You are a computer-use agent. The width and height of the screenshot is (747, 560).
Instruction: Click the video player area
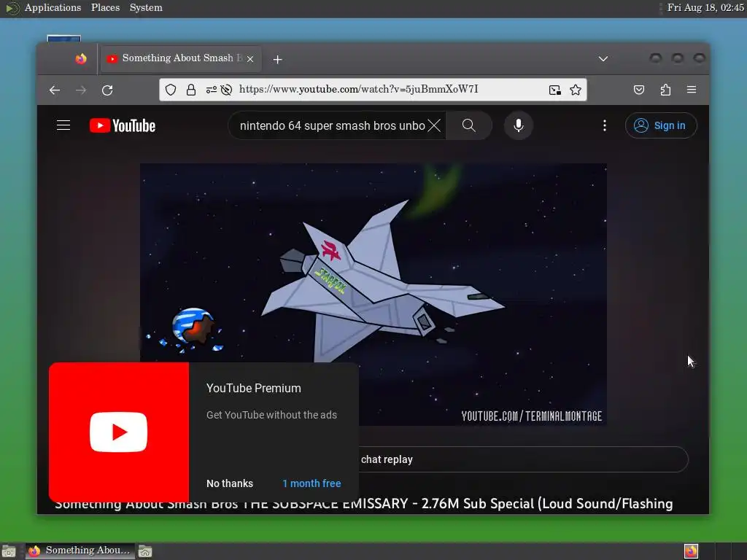click(373, 295)
